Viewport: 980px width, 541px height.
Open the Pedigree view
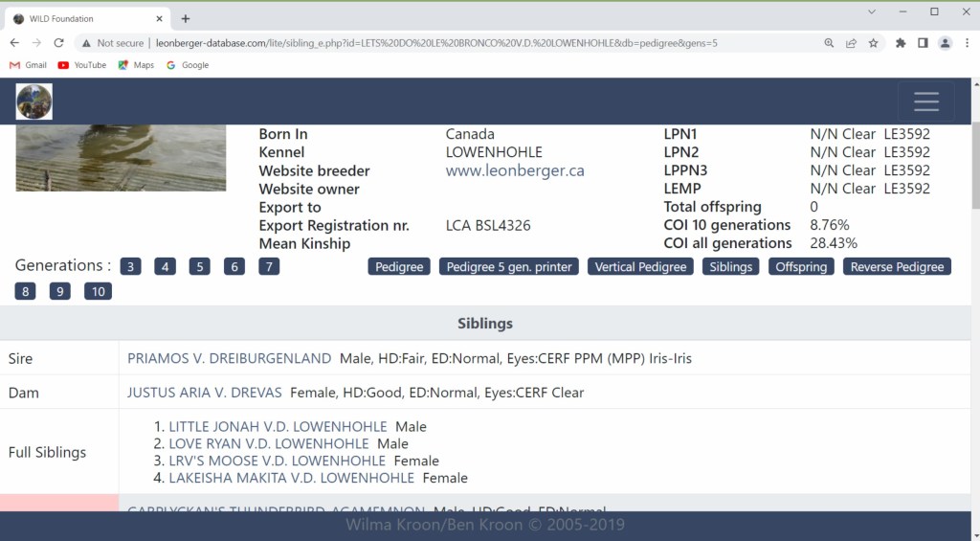tap(399, 267)
